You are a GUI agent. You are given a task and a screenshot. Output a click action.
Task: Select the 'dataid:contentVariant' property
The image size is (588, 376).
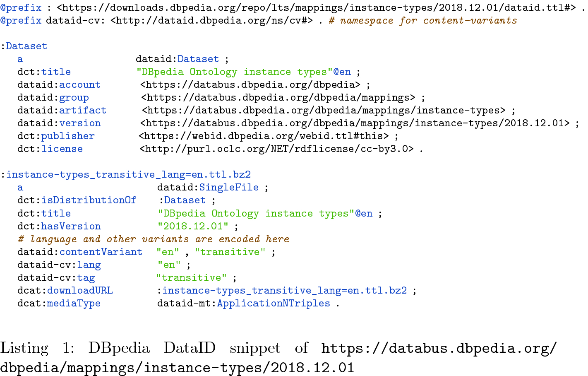(x=80, y=252)
